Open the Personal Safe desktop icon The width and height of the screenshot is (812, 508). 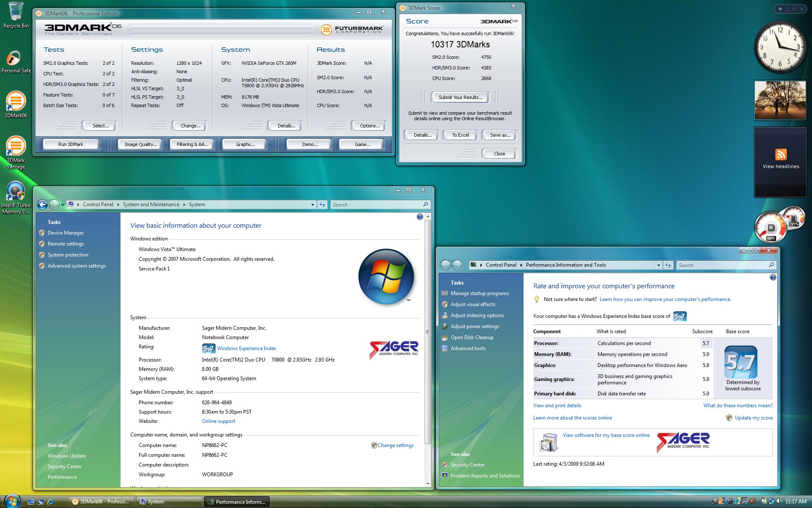click(16, 62)
